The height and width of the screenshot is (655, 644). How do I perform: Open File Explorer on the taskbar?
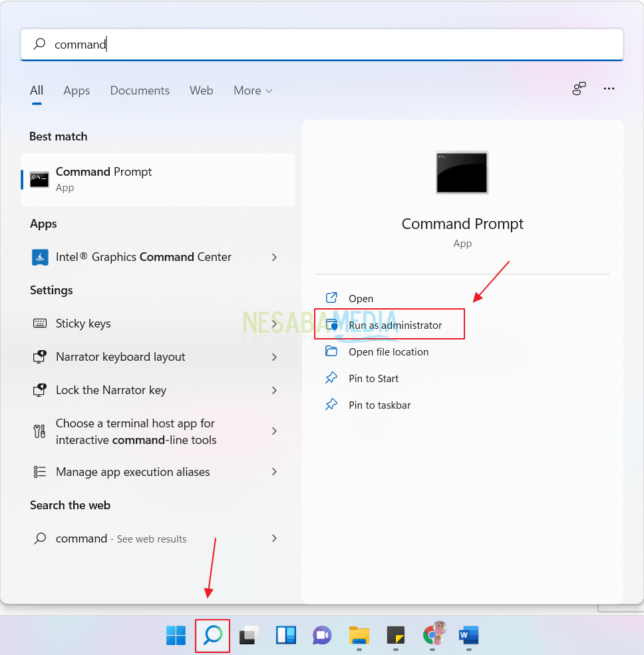coord(359,636)
